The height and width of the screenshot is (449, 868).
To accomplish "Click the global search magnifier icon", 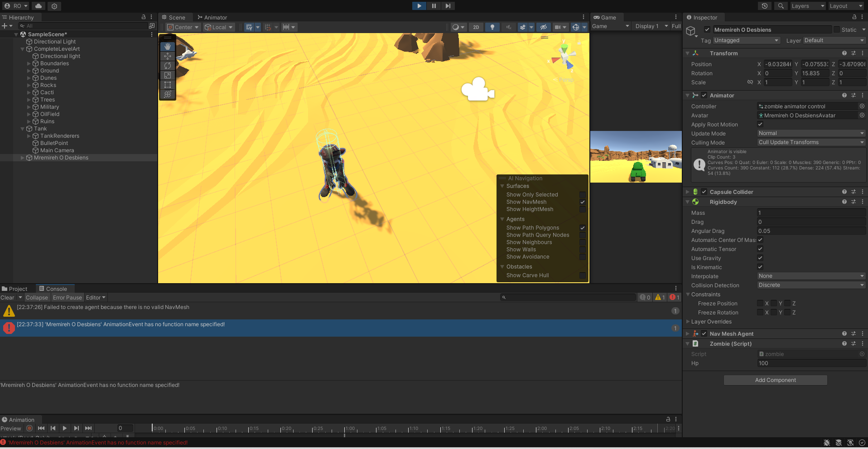I will [781, 6].
